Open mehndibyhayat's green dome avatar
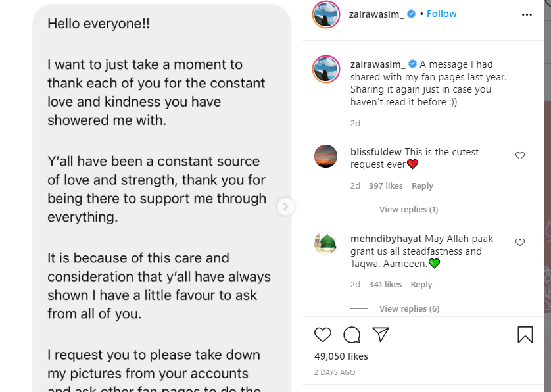Viewport: 551px width, 392px height. (x=326, y=243)
